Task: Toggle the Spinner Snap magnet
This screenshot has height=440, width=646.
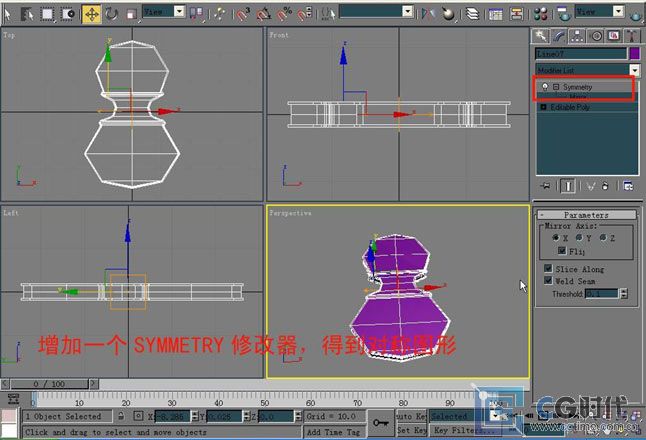Action: coord(304,14)
